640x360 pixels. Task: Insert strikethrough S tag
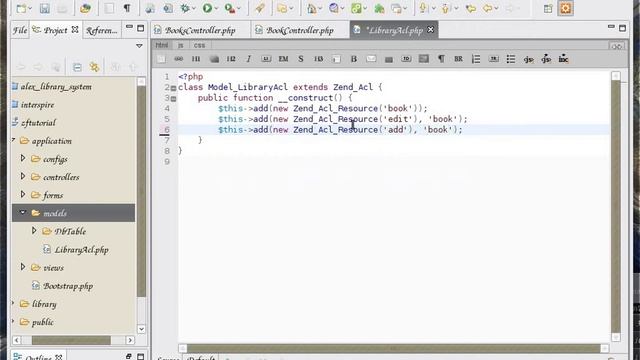click(301, 59)
